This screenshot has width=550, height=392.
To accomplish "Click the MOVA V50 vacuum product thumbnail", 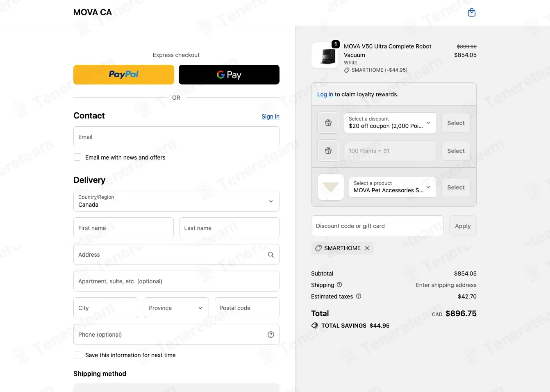I will (325, 55).
